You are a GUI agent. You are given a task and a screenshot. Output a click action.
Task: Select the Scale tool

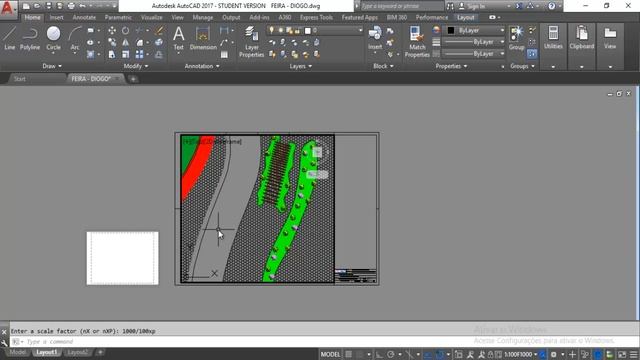coord(125,54)
